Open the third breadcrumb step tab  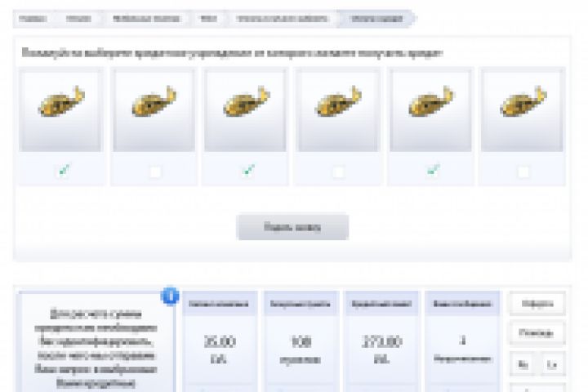tap(146, 19)
